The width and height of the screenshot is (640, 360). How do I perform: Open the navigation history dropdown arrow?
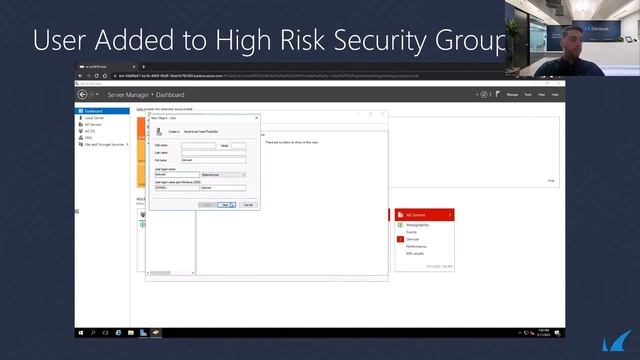click(x=97, y=95)
